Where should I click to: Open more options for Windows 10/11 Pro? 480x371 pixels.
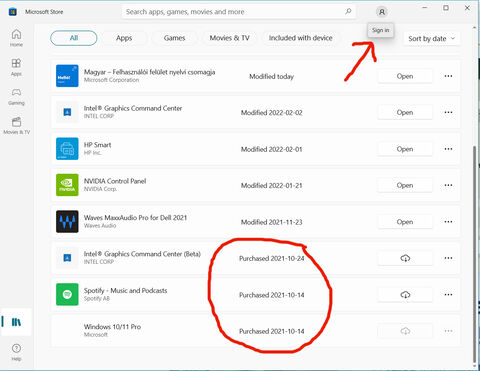click(x=448, y=331)
